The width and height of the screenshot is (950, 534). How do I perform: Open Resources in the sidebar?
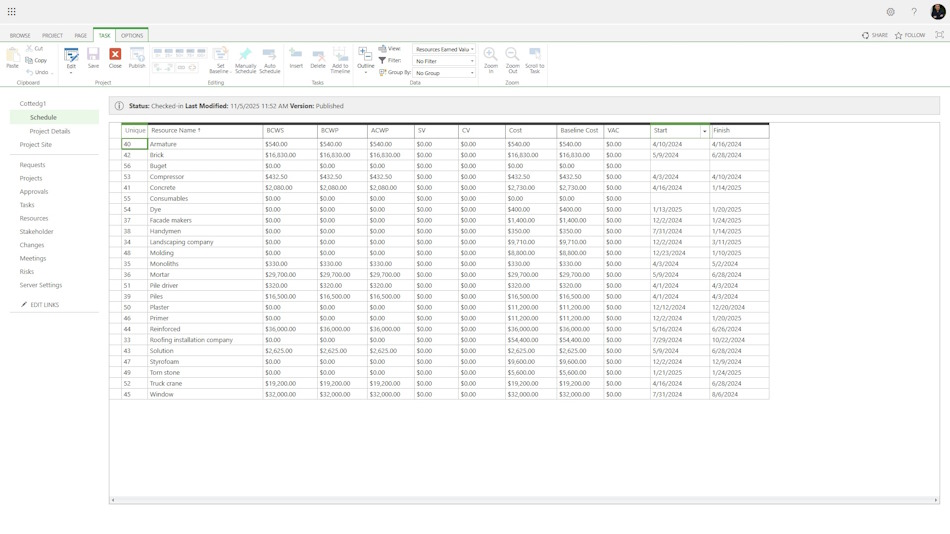pyautogui.click(x=34, y=218)
